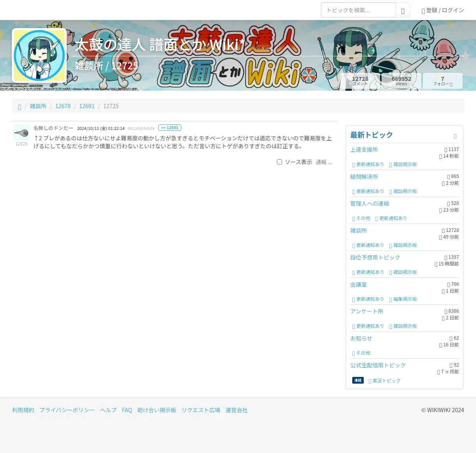The width and height of the screenshot is (476, 453).
Task: Click 更新通知あり tag under 管理人への連絡
Action: 391,218
